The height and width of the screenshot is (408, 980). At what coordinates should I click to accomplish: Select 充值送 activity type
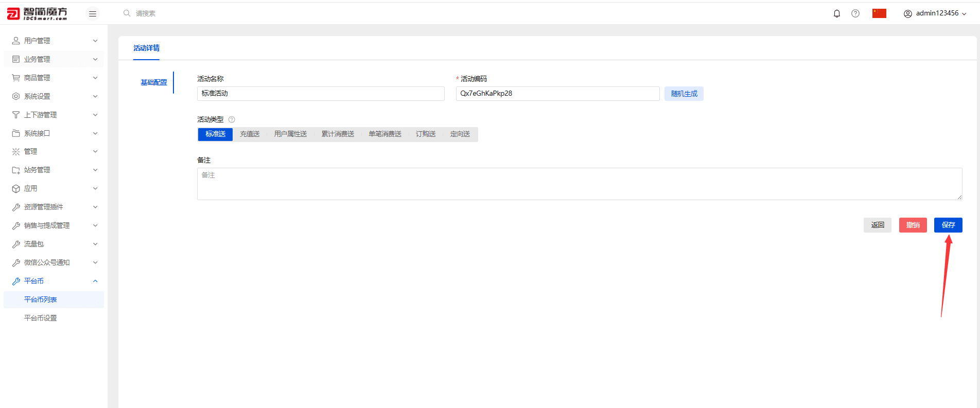click(x=250, y=134)
